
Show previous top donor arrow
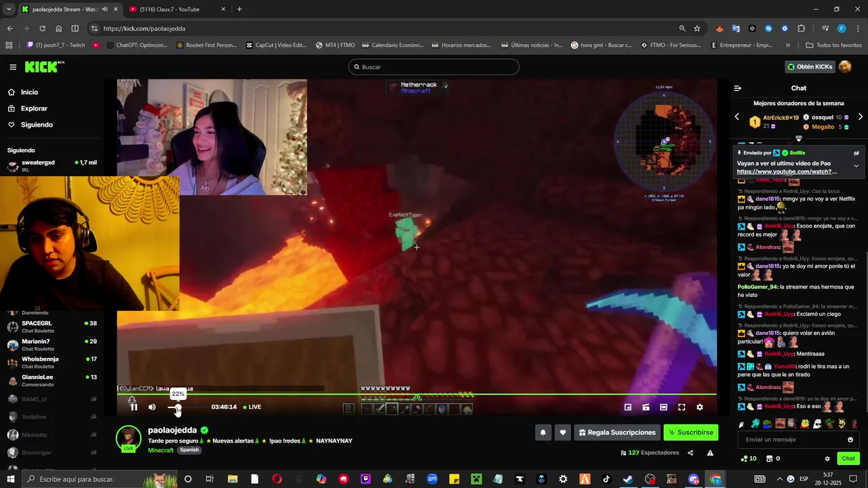point(737,117)
